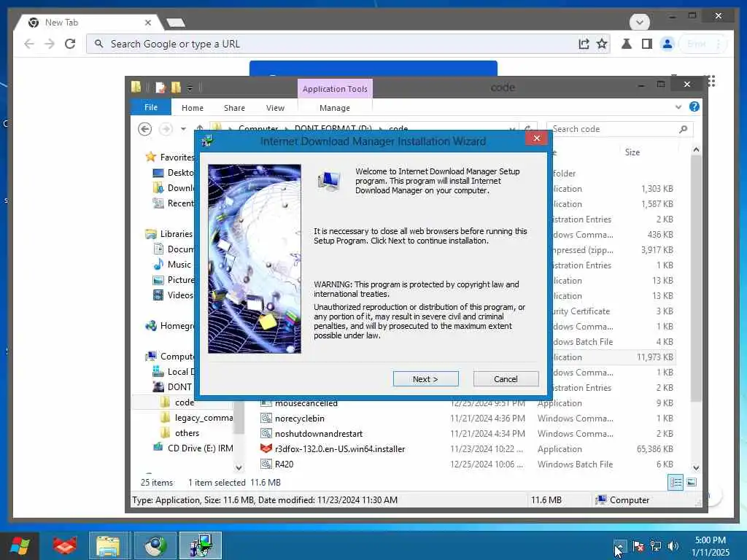Image resolution: width=747 pixels, height=560 pixels.
Task: Open the Manage ribbon tab
Action: (x=334, y=108)
